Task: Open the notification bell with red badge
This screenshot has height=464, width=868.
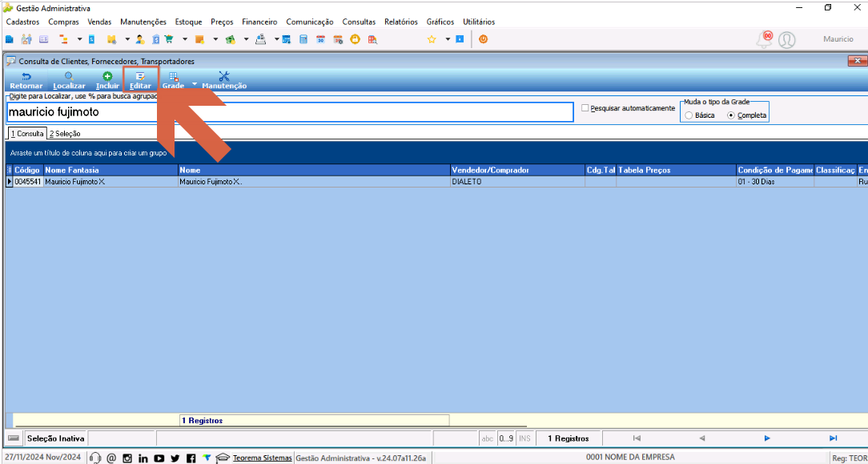Action: (x=765, y=38)
